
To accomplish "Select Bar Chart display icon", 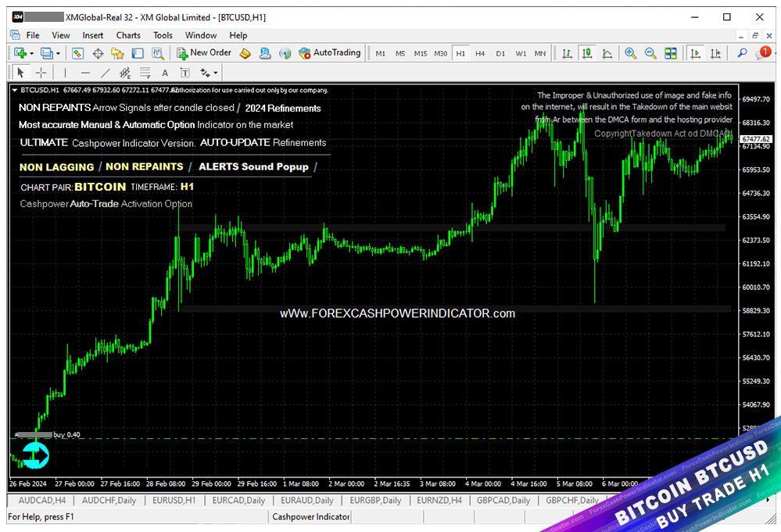I will click(x=567, y=53).
